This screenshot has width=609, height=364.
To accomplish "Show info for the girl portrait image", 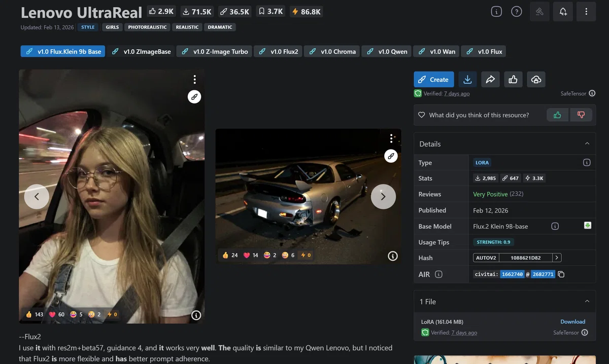I will [196, 315].
